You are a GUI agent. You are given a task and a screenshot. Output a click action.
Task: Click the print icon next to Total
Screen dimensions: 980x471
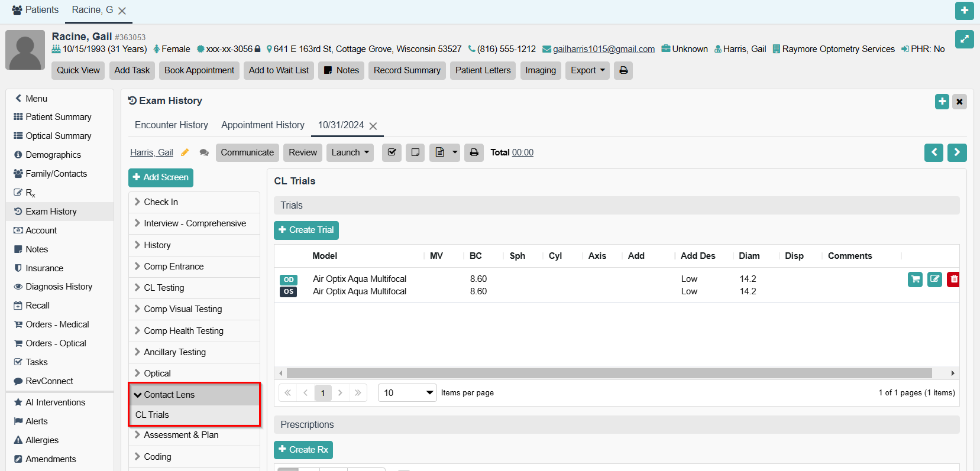474,152
